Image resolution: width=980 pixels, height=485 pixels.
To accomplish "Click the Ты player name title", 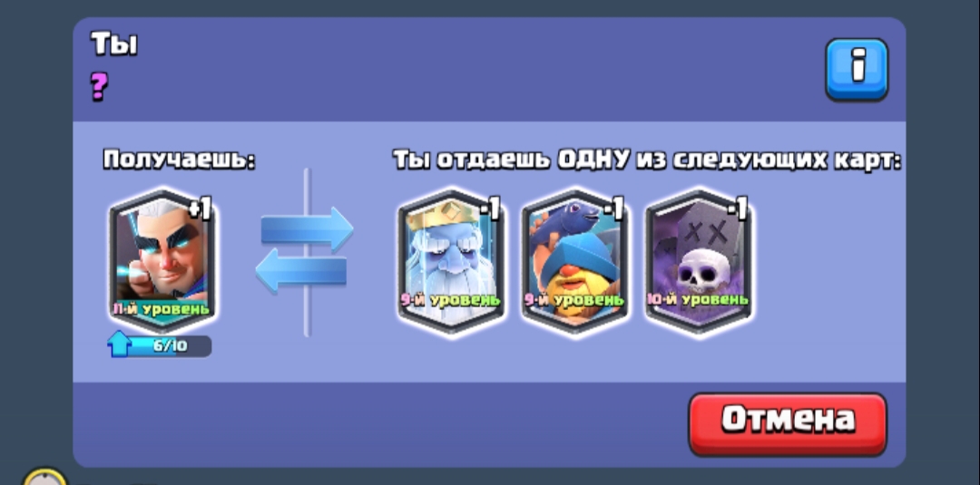I will coord(114,44).
